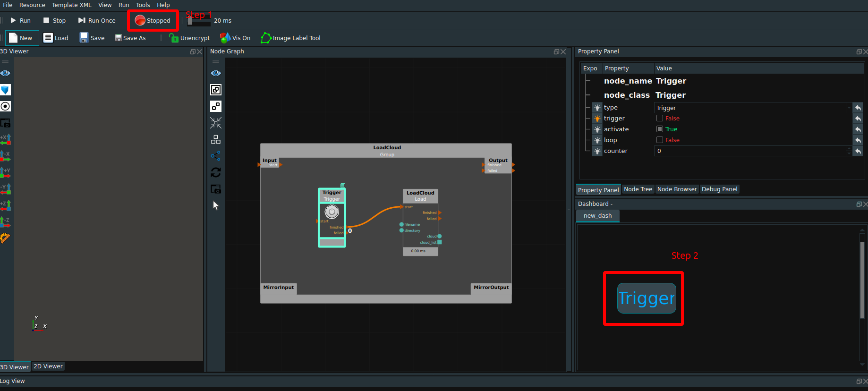Switch to the 2D Viewer tab
The width and height of the screenshot is (868, 391).
(48, 366)
